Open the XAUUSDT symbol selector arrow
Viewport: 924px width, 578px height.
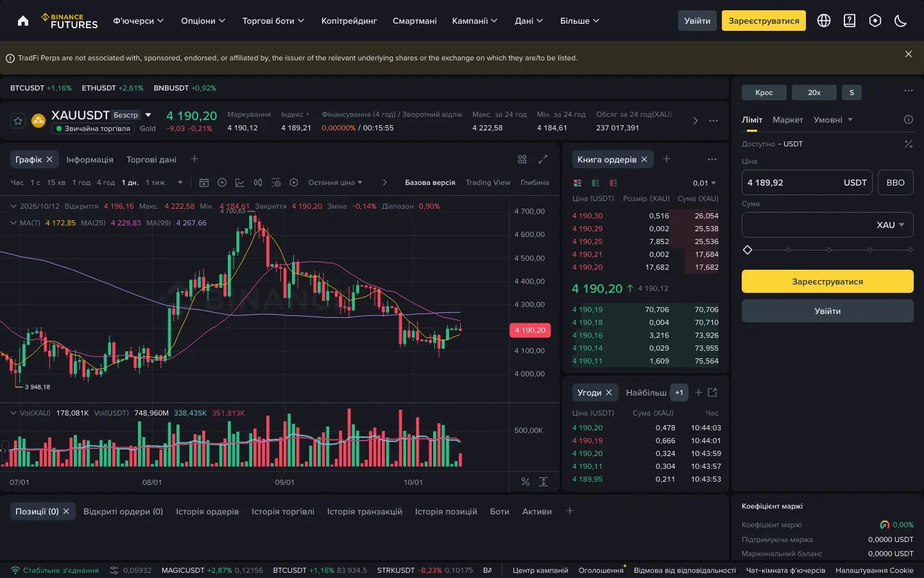coord(148,115)
